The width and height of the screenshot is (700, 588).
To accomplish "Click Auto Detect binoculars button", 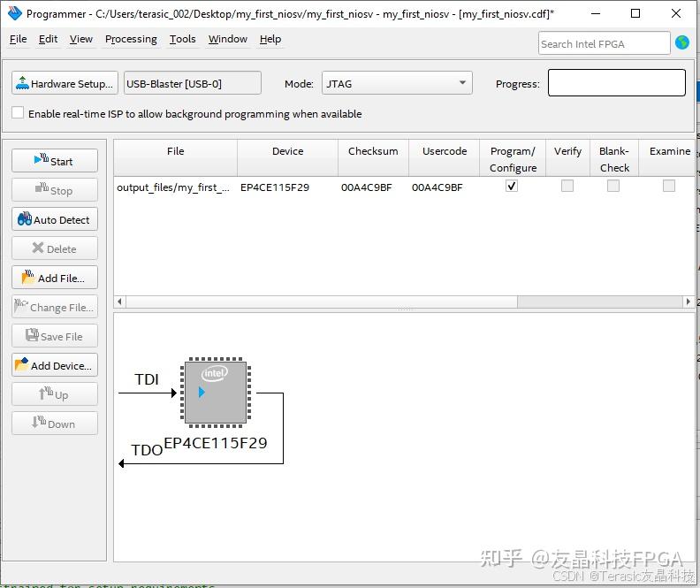I will 55,219.
